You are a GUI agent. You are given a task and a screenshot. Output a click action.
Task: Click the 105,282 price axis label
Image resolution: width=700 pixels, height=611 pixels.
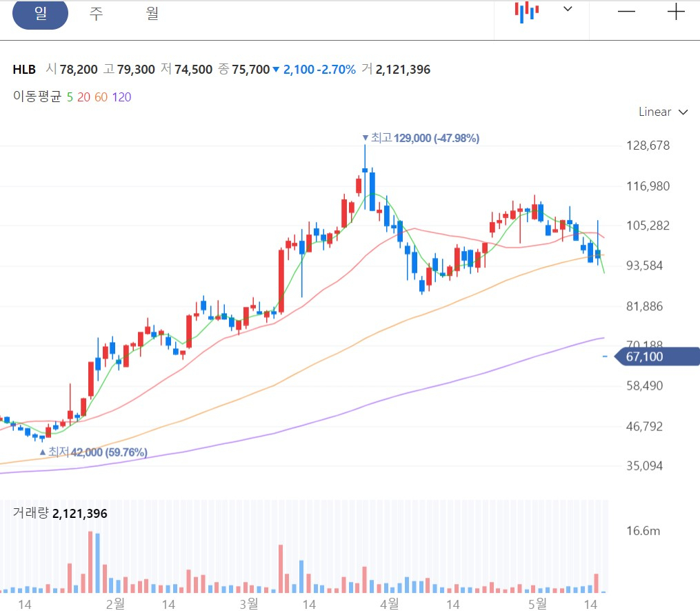(648, 226)
